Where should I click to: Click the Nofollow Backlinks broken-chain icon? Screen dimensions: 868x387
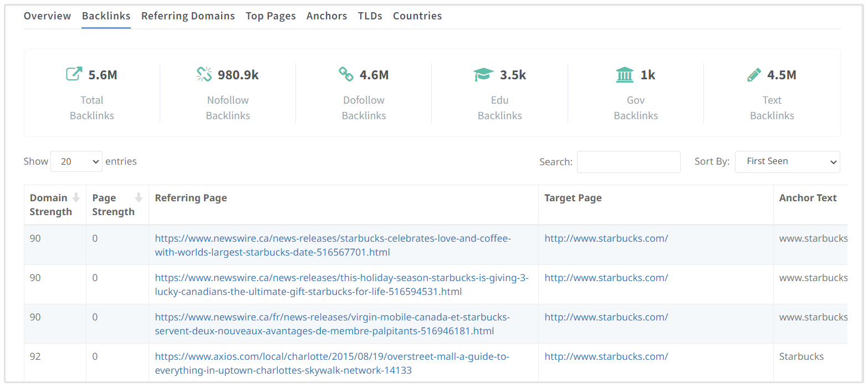coord(204,74)
